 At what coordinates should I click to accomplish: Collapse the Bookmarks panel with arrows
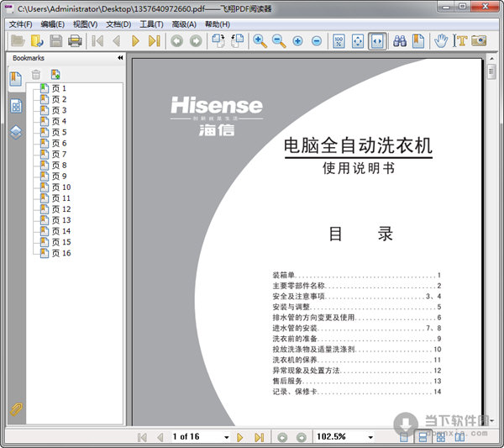[120, 58]
